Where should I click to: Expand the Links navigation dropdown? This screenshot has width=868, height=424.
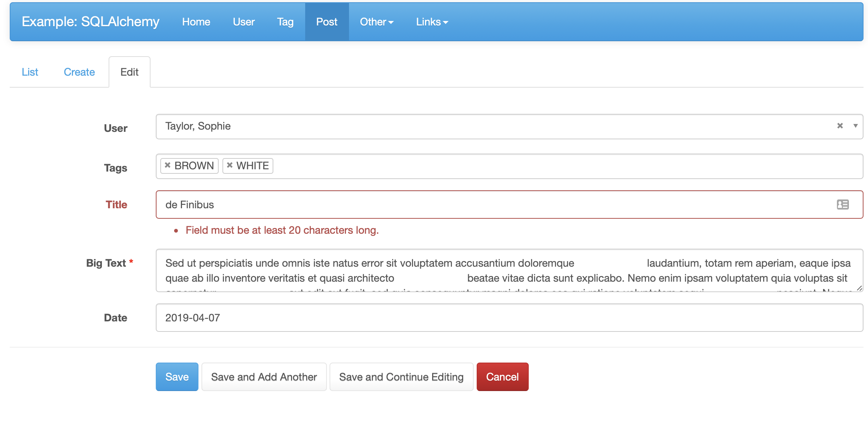pyautogui.click(x=431, y=22)
